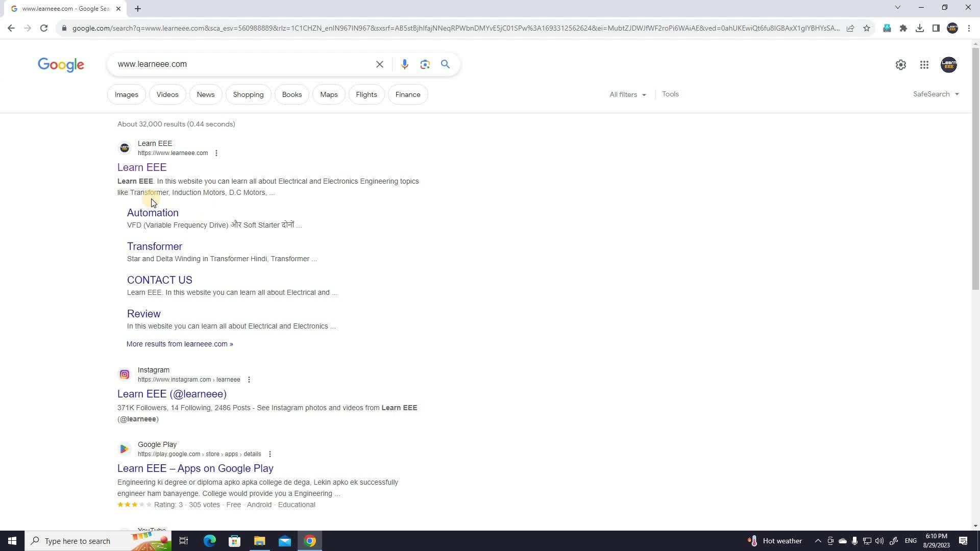The height and width of the screenshot is (551, 980).
Task: Show hidden system tray icons
Action: click(x=818, y=541)
